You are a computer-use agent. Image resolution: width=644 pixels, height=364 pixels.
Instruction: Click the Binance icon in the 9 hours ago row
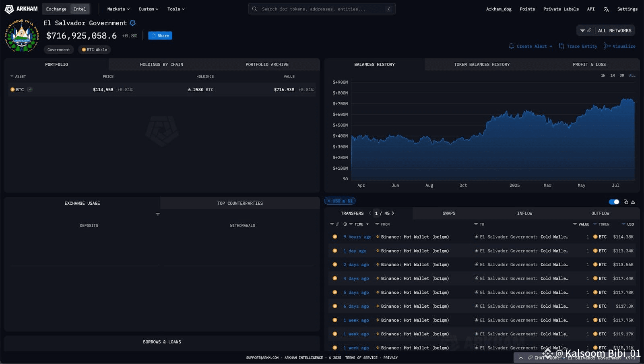(378, 237)
